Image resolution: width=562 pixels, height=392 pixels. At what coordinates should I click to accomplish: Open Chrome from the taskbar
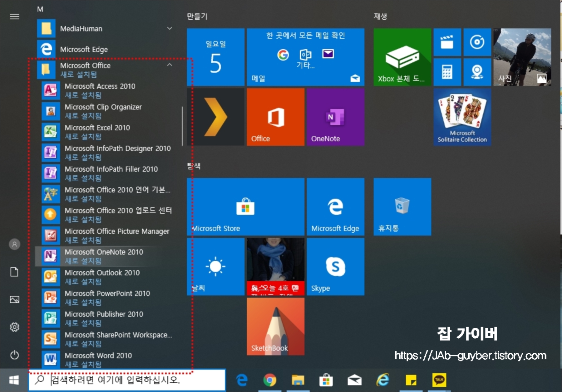pos(270,380)
